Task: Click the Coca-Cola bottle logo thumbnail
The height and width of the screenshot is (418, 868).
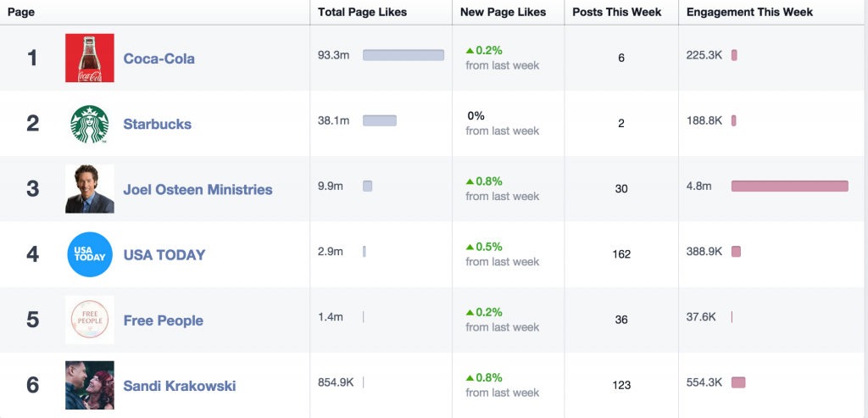Action: coord(89,59)
